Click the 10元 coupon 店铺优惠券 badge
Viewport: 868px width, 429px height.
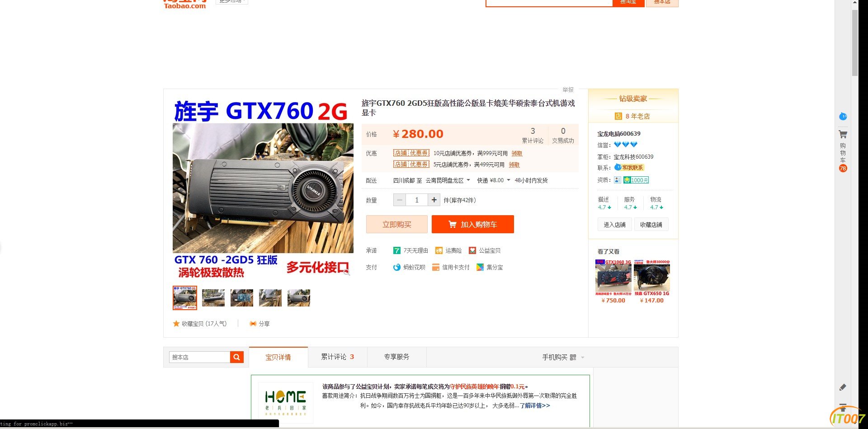pos(411,153)
